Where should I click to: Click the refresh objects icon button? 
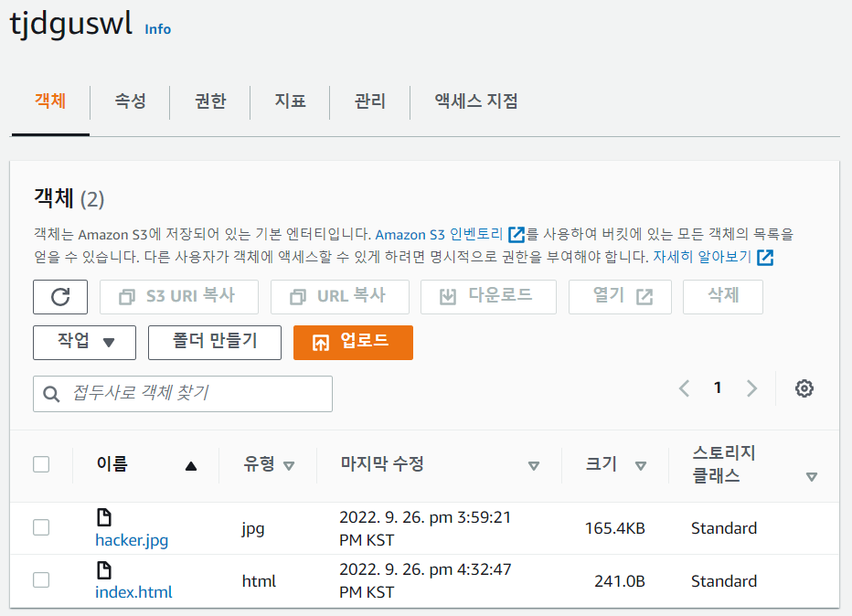click(x=60, y=297)
